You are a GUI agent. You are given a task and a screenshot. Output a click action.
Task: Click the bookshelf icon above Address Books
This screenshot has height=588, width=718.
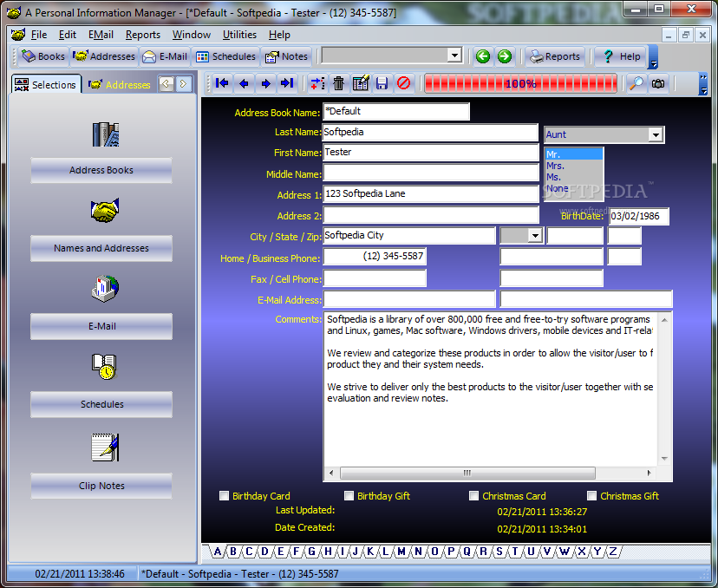[105, 134]
